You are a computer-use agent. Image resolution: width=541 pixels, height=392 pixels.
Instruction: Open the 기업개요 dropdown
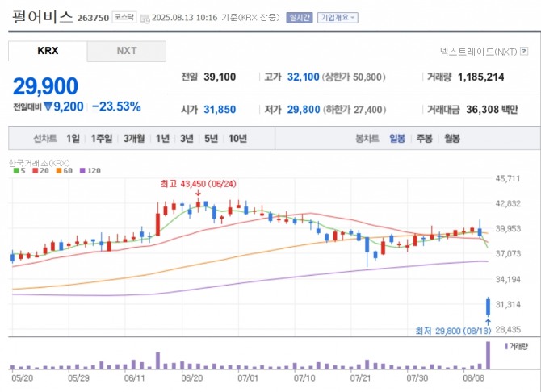click(x=337, y=16)
